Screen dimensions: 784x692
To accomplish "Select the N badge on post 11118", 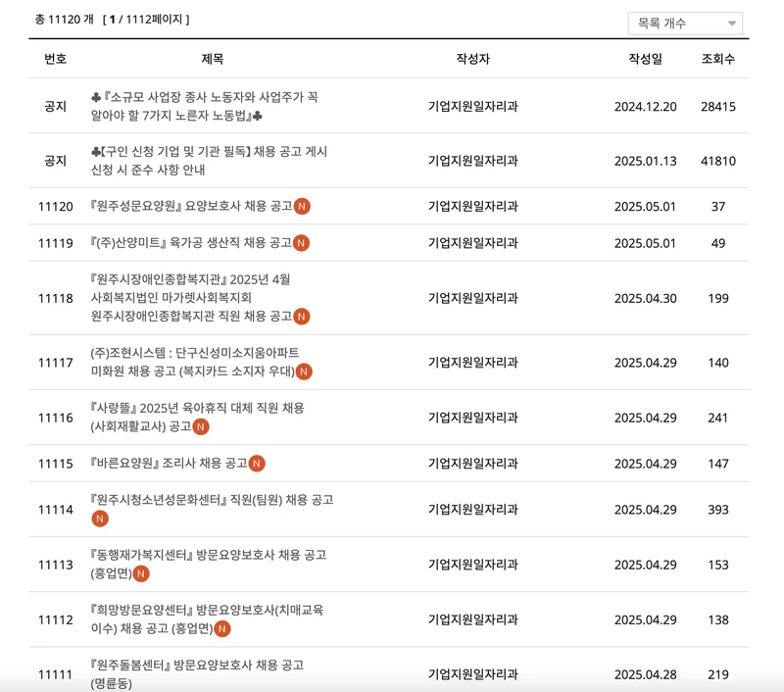I will coord(302,316).
